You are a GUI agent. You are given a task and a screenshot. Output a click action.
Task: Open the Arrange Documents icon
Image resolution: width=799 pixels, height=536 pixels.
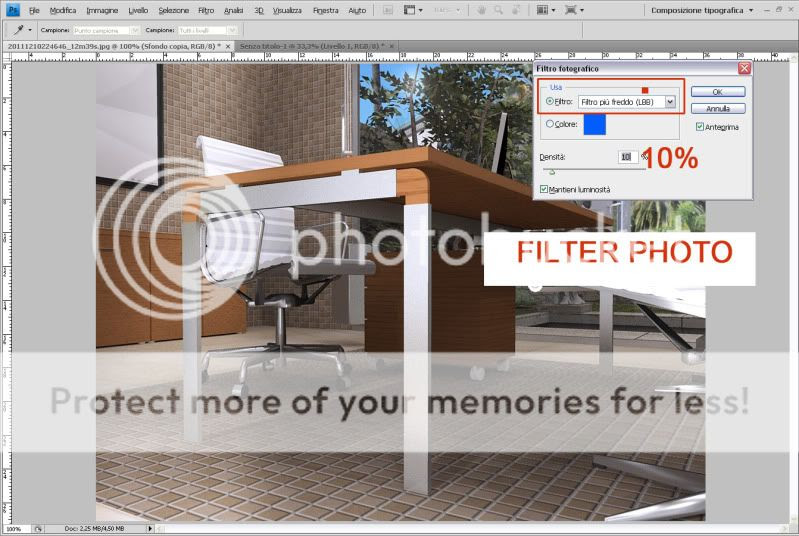tap(542, 10)
